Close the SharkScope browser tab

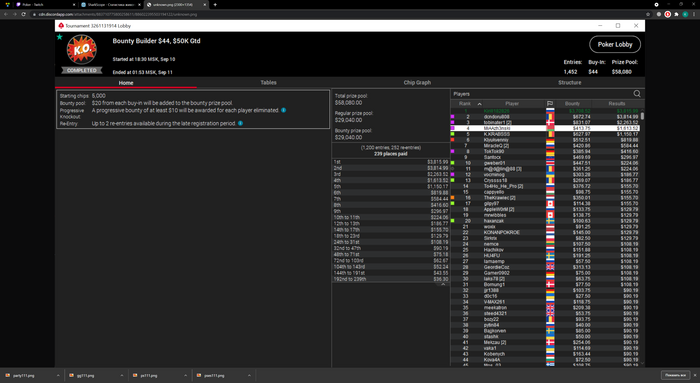pyautogui.click(x=139, y=4)
